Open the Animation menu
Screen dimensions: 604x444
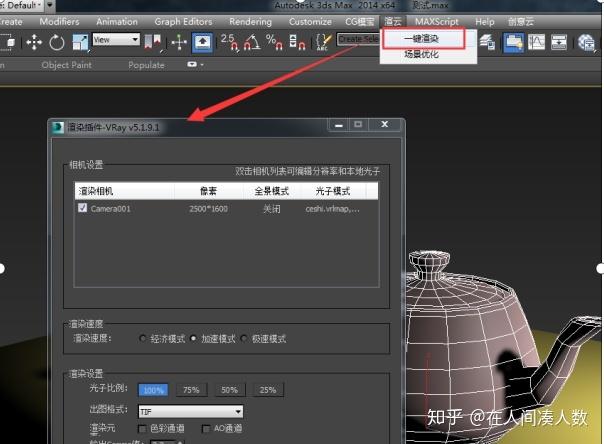[x=117, y=22]
